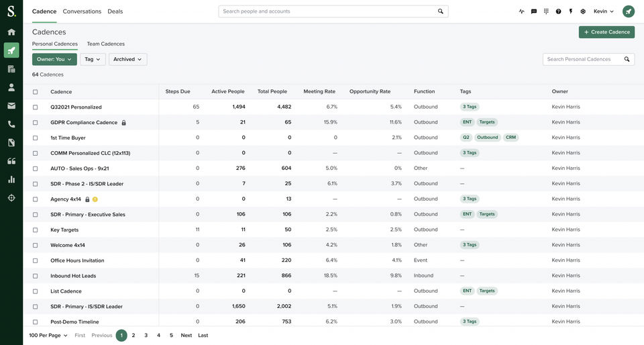
Task: Click the Create Cadence button
Action: pyautogui.click(x=606, y=32)
